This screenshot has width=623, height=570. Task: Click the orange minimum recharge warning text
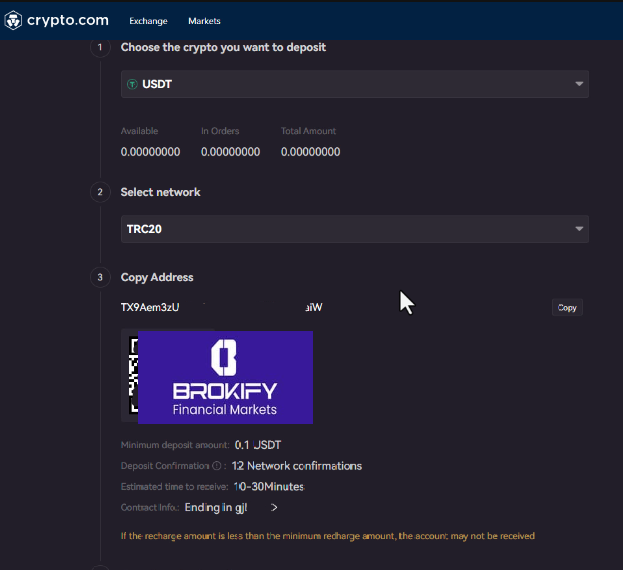pyautogui.click(x=327, y=536)
